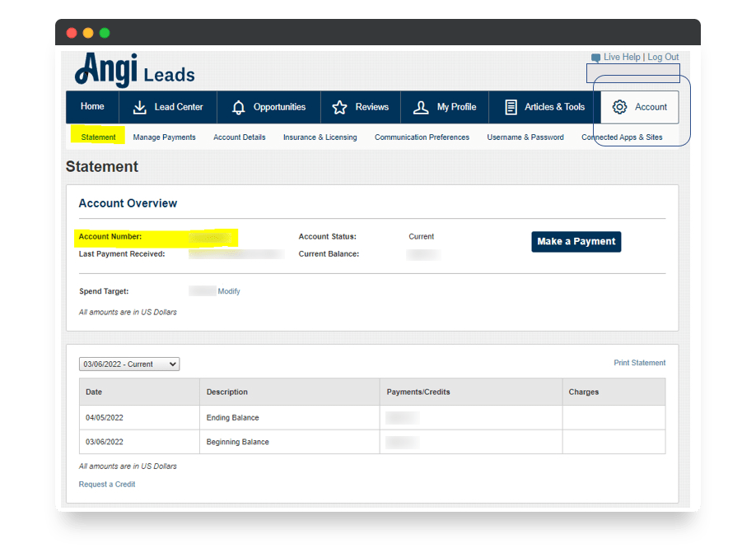Screen dimensions: 756x548
Task: Select the Lead Center download icon
Action: (138, 106)
